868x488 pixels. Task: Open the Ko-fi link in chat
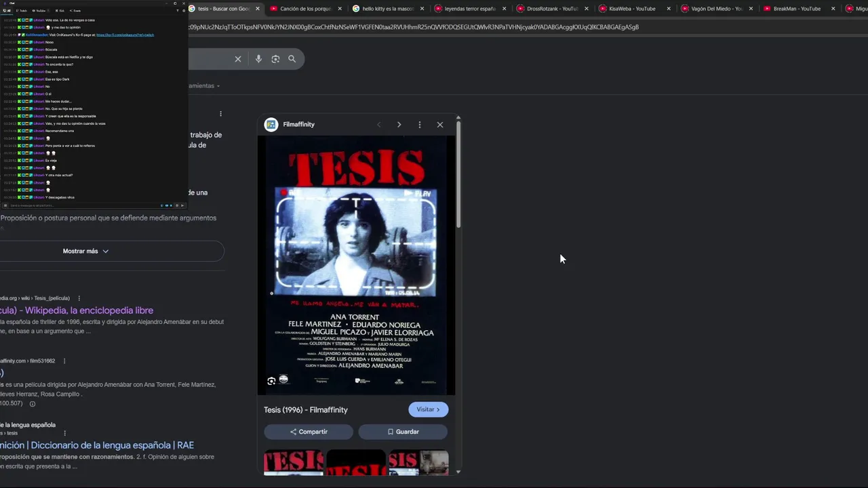pos(125,35)
